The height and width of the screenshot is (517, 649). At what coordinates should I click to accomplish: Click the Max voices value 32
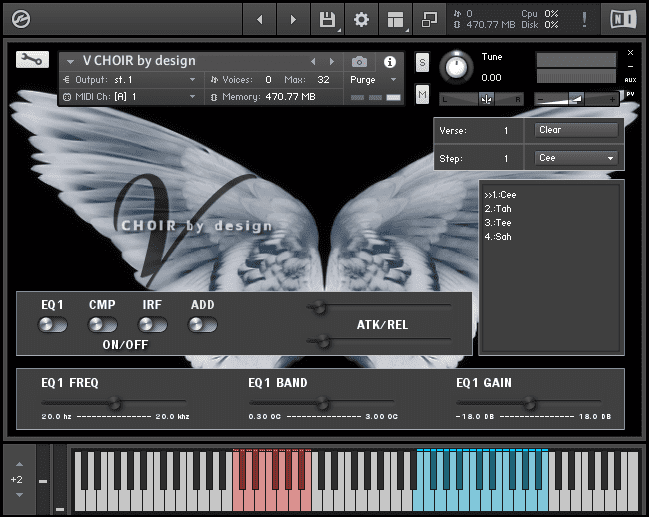(323, 79)
